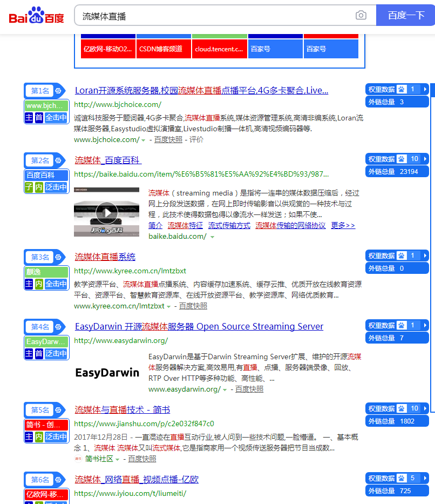The height and width of the screenshot is (504, 435).
Task: Click the swirl icon next to 第3名
Action: [x=58, y=257]
